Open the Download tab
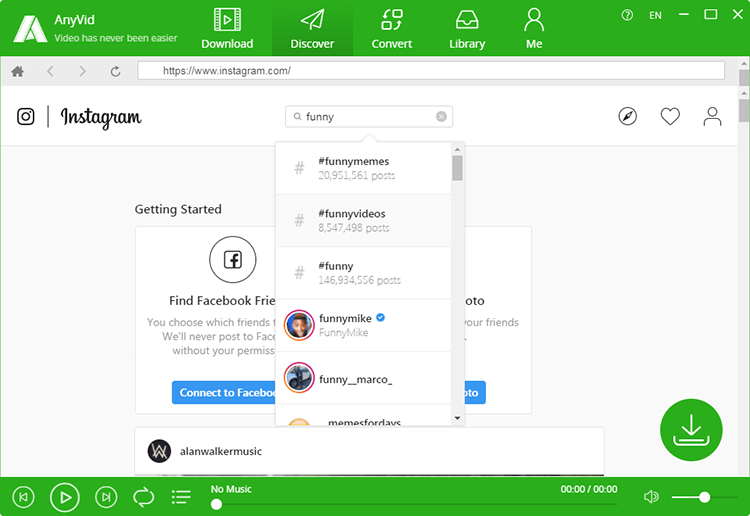The image size is (750, 516). pos(227,29)
